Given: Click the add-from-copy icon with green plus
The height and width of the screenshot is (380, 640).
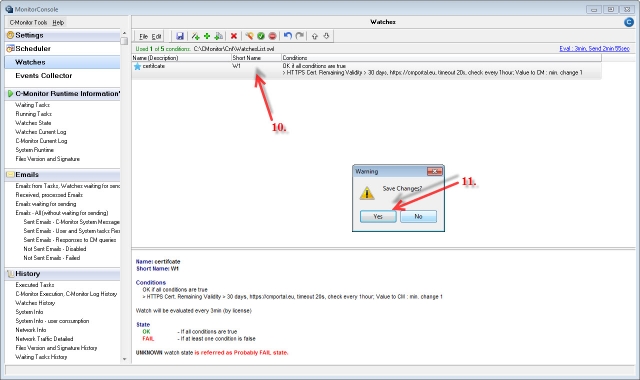Looking at the screenshot, I should [219, 36].
